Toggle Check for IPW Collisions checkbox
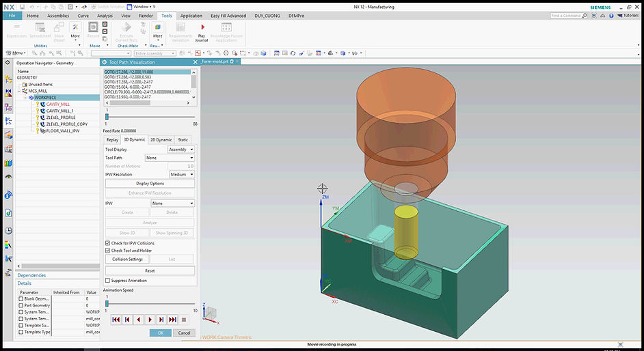Viewport: 644px width, 351px height. coord(107,243)
